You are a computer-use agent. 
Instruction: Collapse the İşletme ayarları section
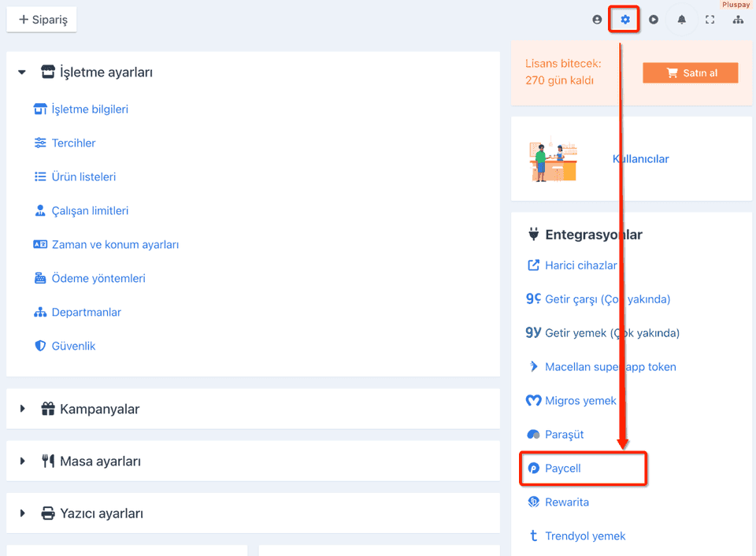[22, 72]
